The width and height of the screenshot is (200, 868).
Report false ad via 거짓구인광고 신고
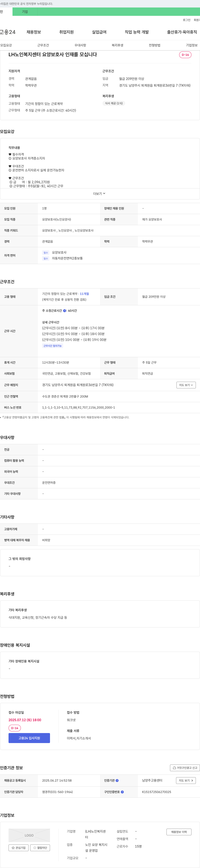pyautogui.click(x=185, y=768)
